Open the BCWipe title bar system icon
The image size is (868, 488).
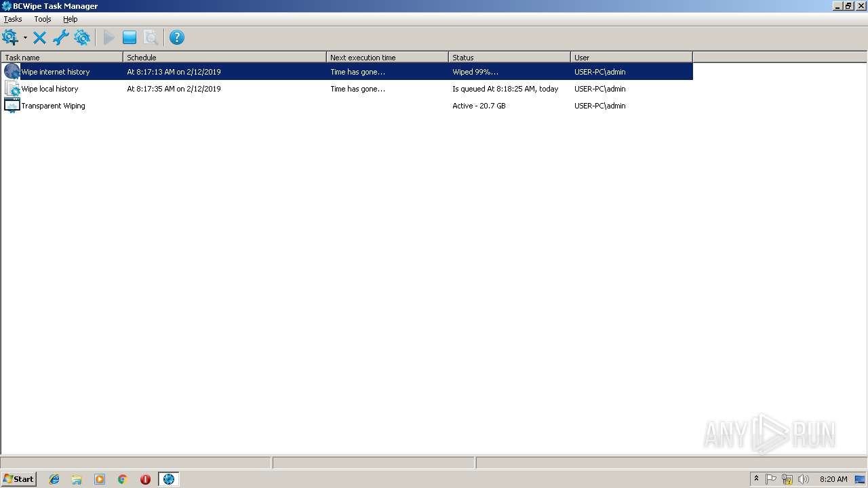[x=6, y=6]
